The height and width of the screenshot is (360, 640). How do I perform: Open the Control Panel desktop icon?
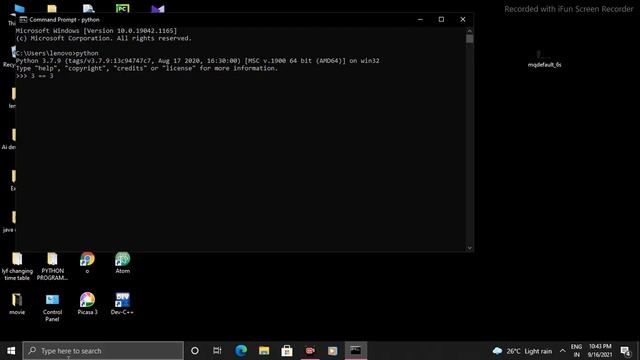click(x=52, y=307)
